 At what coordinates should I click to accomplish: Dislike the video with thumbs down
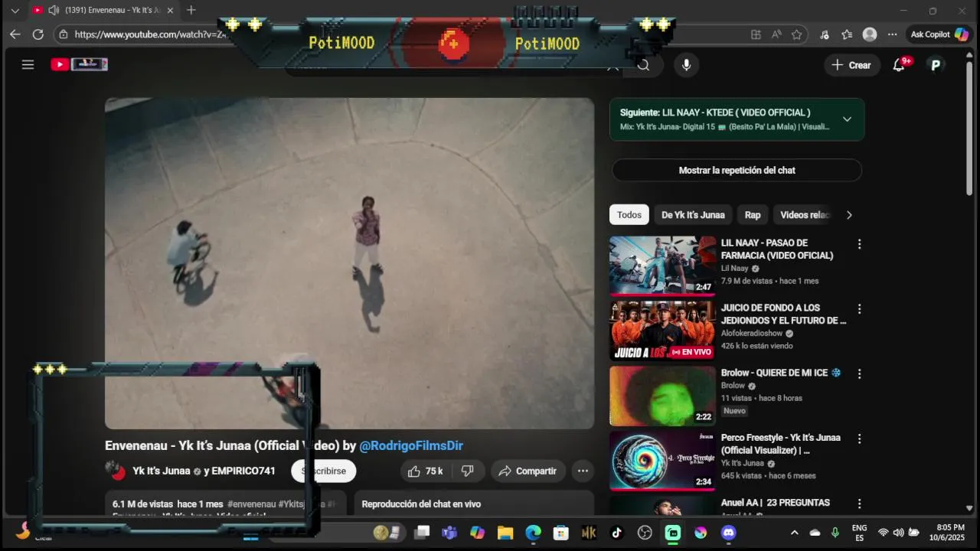coord(468,471)
